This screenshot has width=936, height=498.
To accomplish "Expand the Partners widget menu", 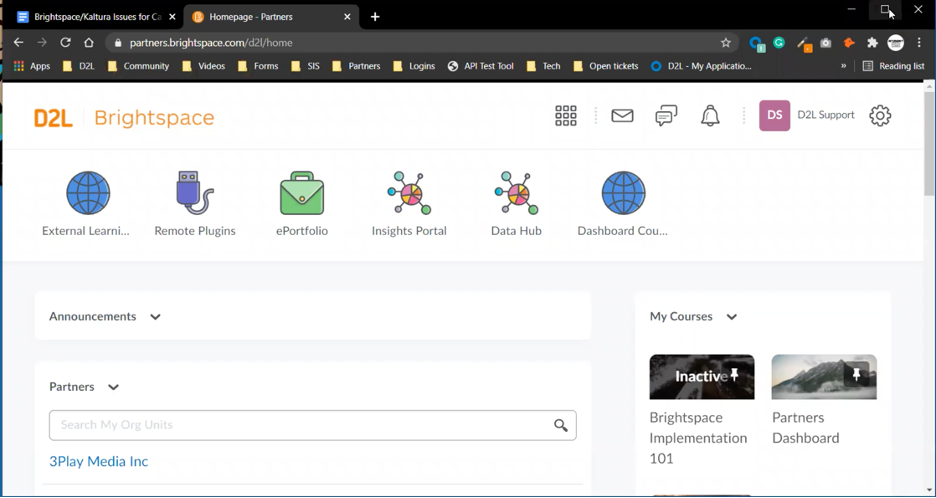I will tap(113, 387).
